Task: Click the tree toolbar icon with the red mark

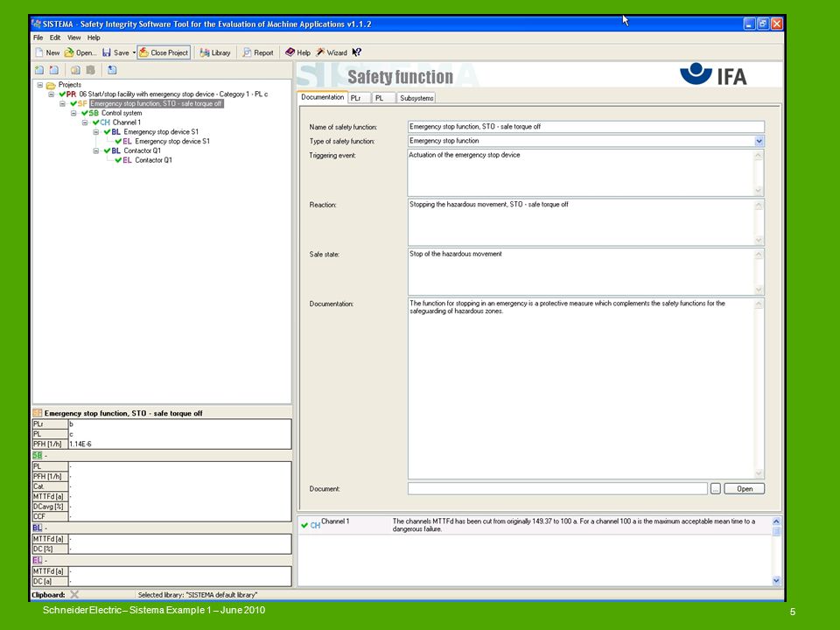Action: pyautogui.click(x=54, y=70)
